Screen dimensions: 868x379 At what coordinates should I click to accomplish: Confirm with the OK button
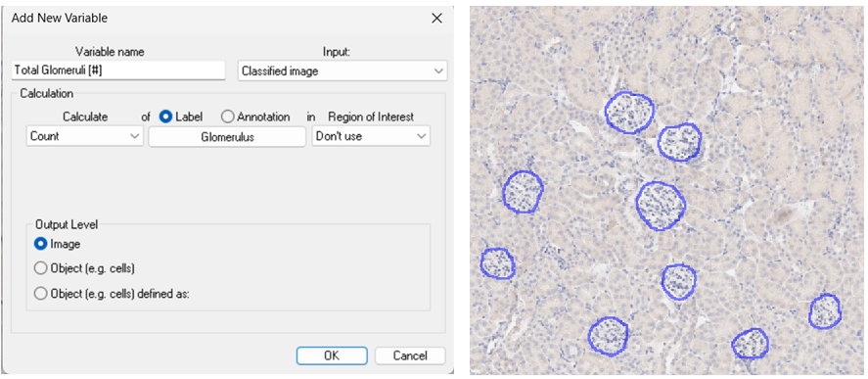point(332,355)
